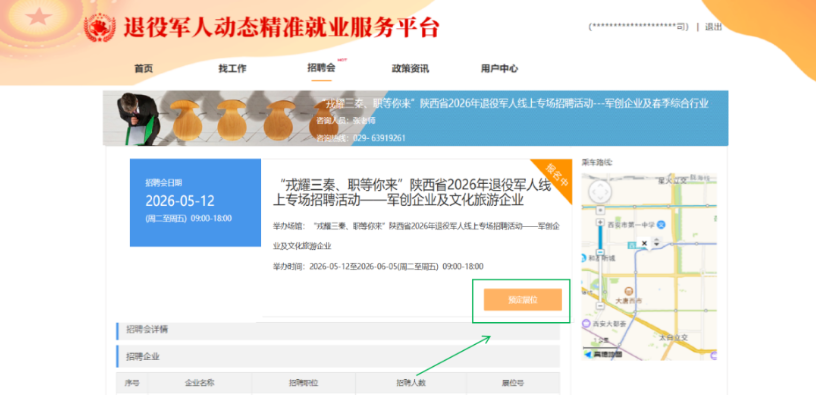Click the 星火立交 label on the map

673,181
